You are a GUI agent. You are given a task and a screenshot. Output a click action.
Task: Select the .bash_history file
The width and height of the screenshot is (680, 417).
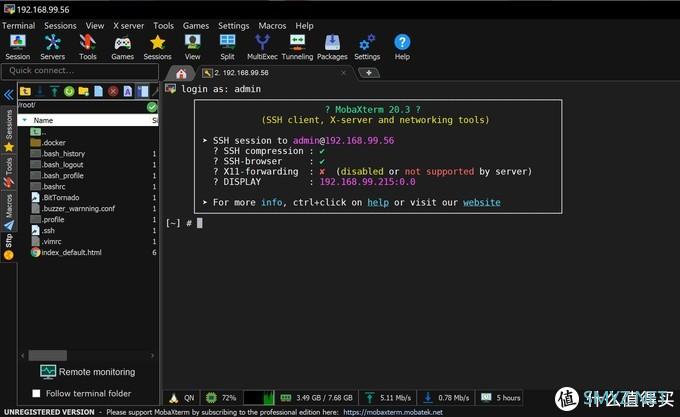pyautogui.click(x=58, y=153)
